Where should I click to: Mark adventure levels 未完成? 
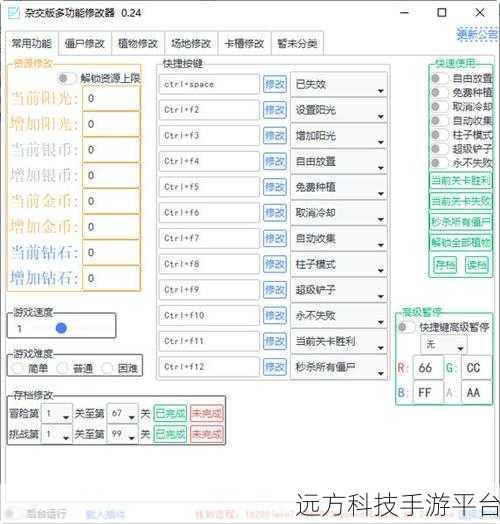point(207,414)
